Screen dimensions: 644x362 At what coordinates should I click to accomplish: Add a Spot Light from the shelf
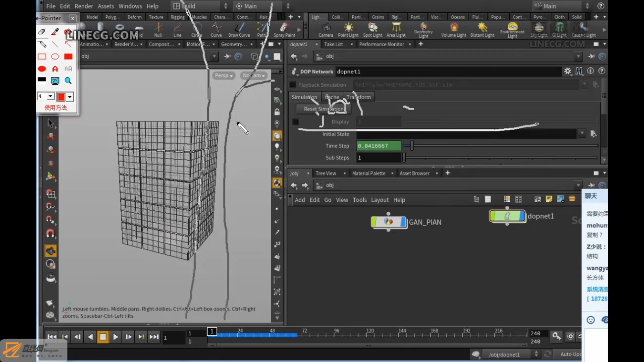[x=373, y=29]
